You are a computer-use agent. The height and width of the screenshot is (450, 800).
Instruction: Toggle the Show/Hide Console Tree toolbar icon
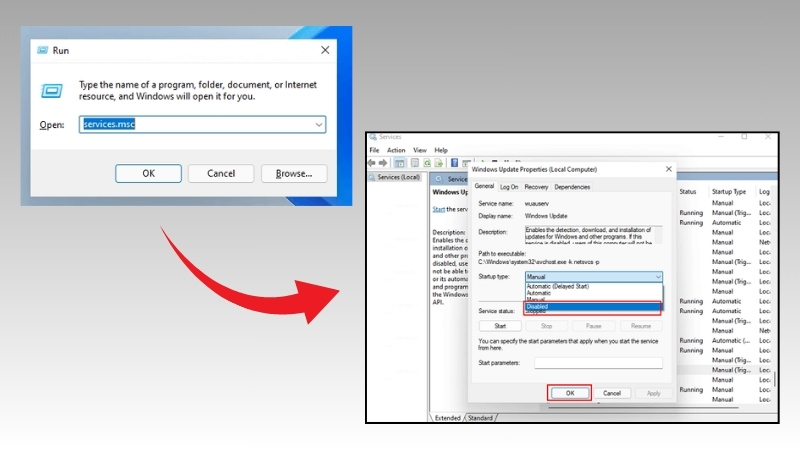coord(399,163)
